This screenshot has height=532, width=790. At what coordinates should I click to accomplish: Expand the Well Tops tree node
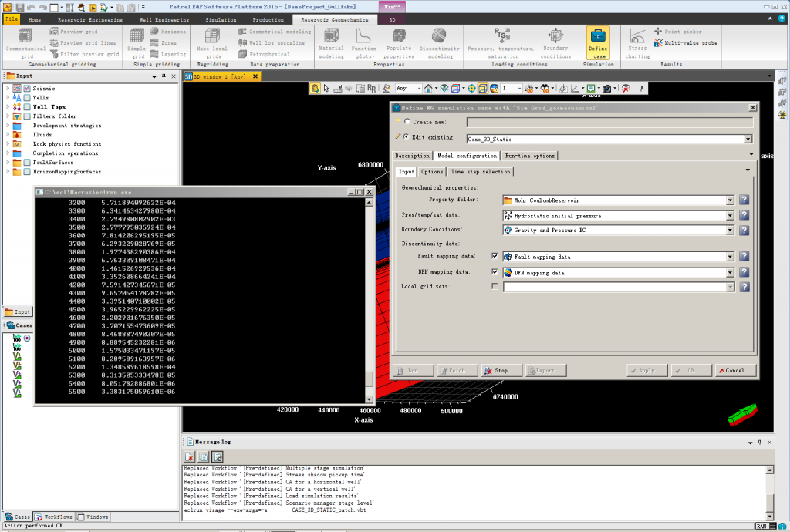8,107
